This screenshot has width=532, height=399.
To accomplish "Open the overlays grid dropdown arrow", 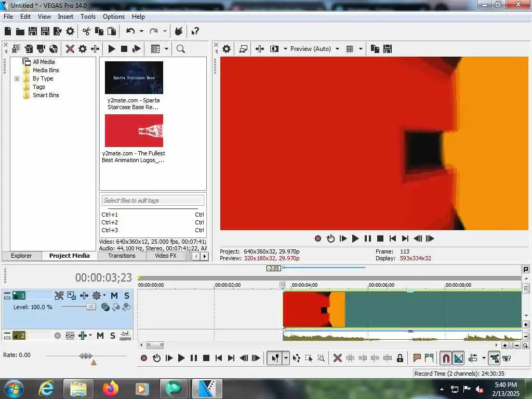I will click(x=361, y=49).
